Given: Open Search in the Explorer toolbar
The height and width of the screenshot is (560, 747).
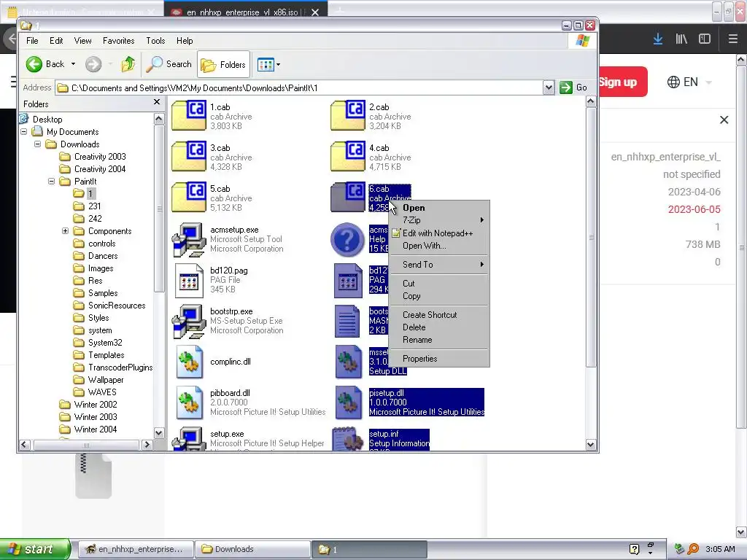Looking at the screenshot, I should coord(169,64).
